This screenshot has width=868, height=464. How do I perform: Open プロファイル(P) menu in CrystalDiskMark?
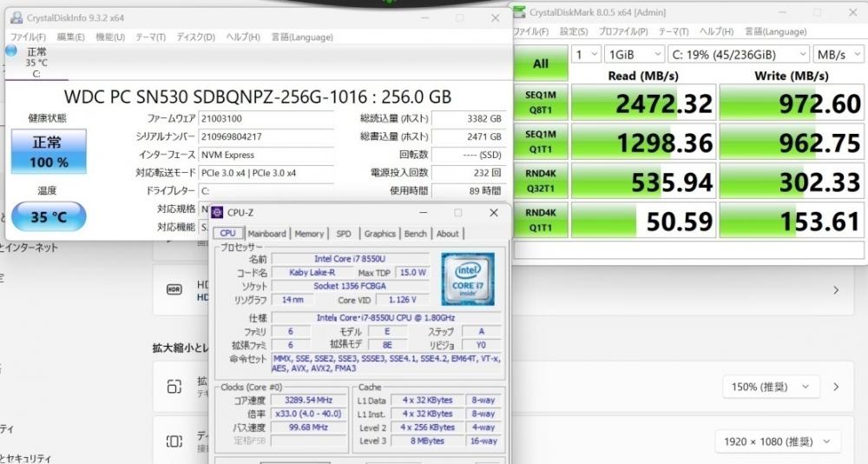point(622,31)
